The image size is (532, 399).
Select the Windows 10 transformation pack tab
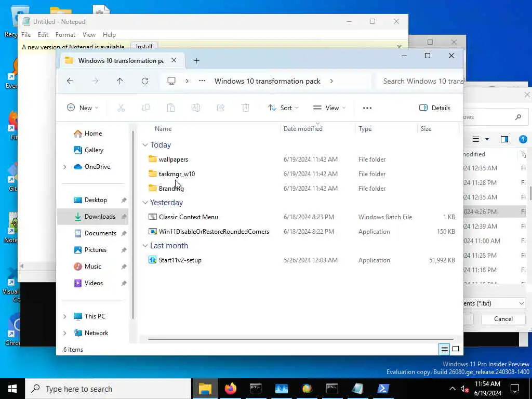(121, 60)
